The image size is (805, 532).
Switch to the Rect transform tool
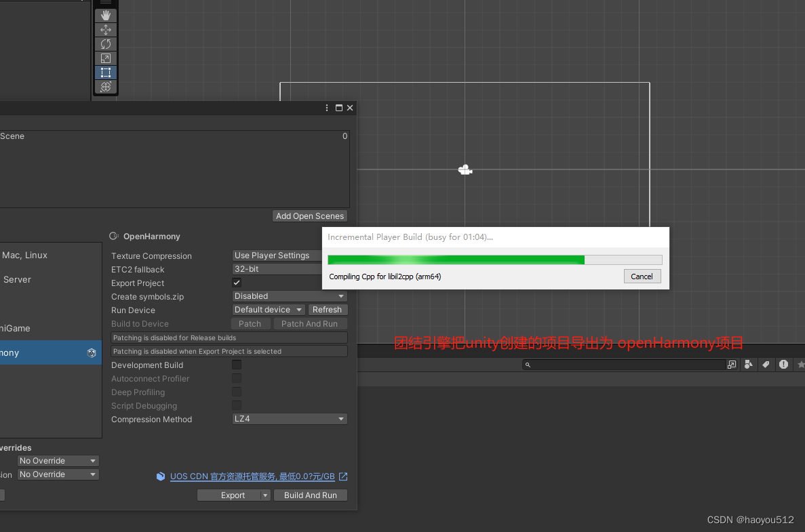click(x=105, y=72)
